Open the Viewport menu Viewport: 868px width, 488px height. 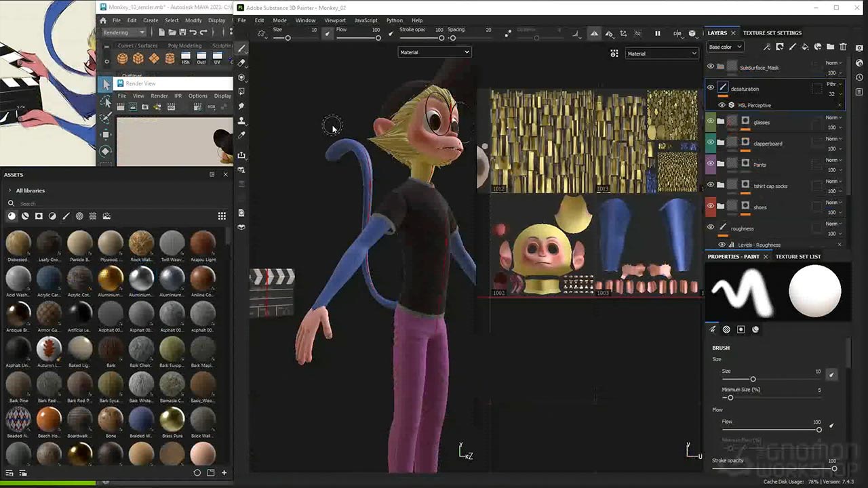tap(335, 20)
